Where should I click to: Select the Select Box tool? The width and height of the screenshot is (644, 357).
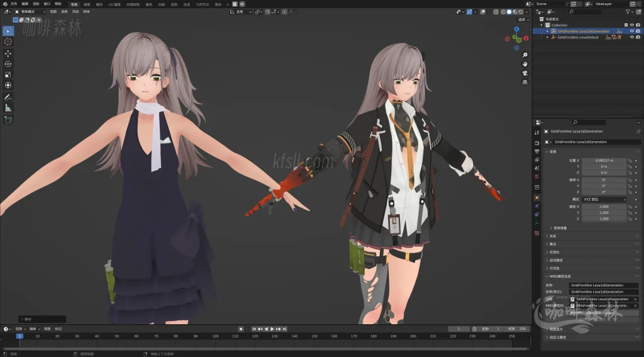[x=8, y=31]
